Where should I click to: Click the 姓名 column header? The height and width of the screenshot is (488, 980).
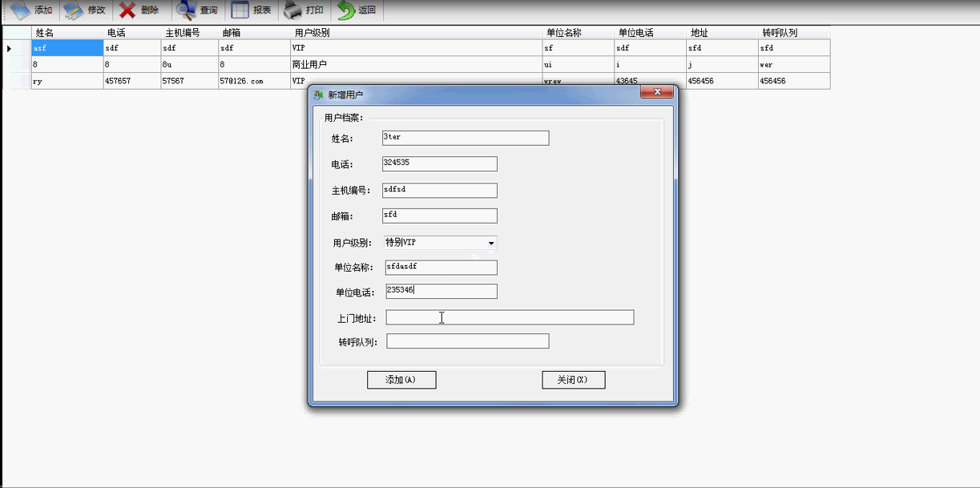coord(67,33)
